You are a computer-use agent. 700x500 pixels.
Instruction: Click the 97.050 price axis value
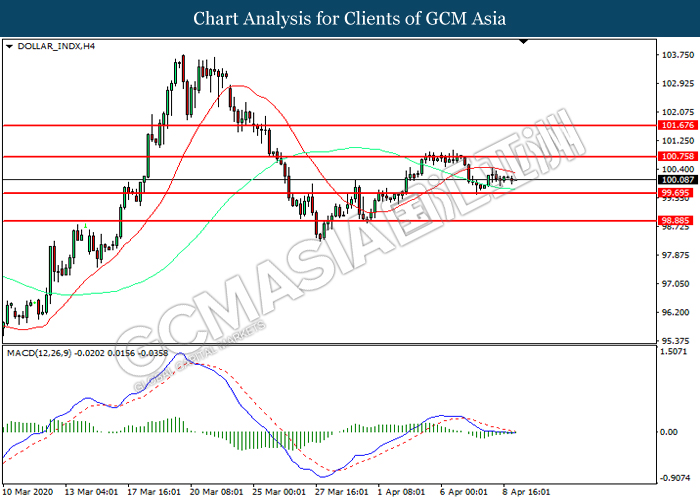pyautogui.click(x=678, y=283)
